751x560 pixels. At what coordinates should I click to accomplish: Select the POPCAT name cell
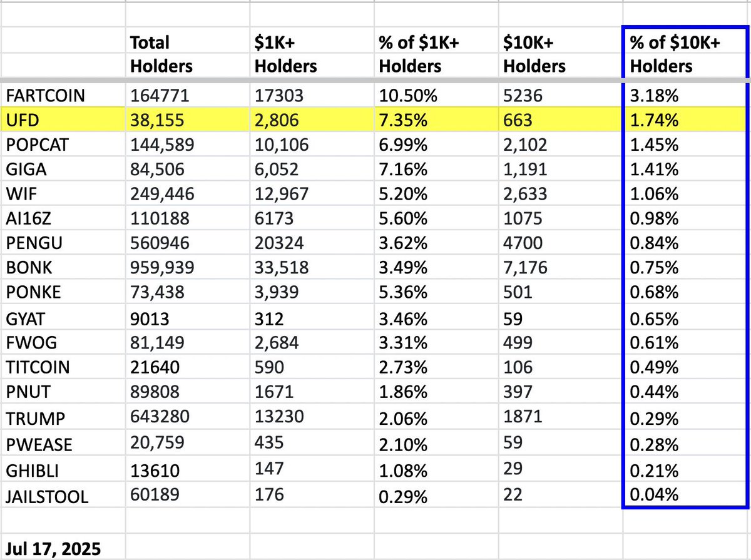[63, 145]
